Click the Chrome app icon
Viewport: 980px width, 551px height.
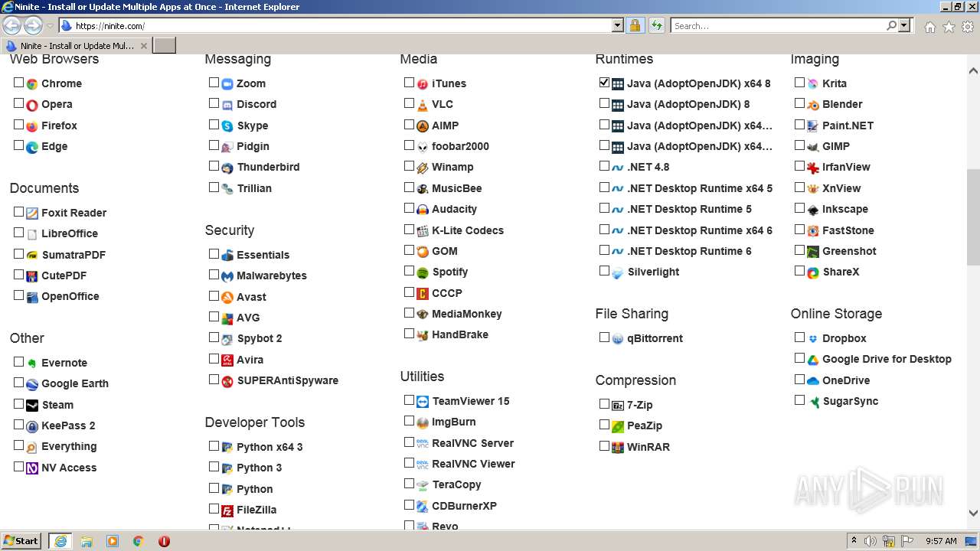tap(32, 84)
